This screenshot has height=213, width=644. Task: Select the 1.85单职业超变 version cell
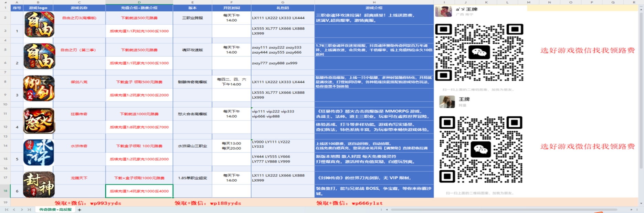pyautogui.click(x=192, y=178)
